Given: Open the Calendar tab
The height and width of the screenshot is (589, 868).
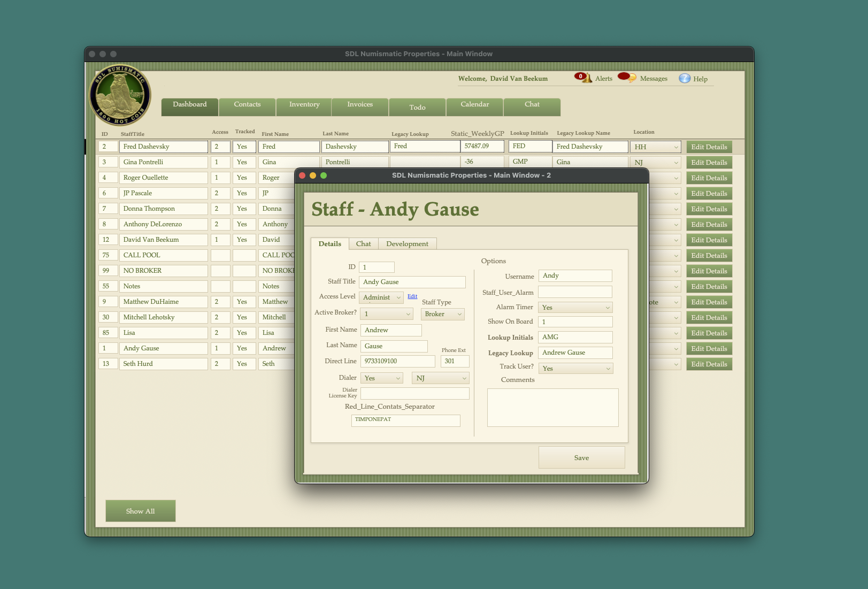Looking at the screenshot, I should [x=474, y=105].
